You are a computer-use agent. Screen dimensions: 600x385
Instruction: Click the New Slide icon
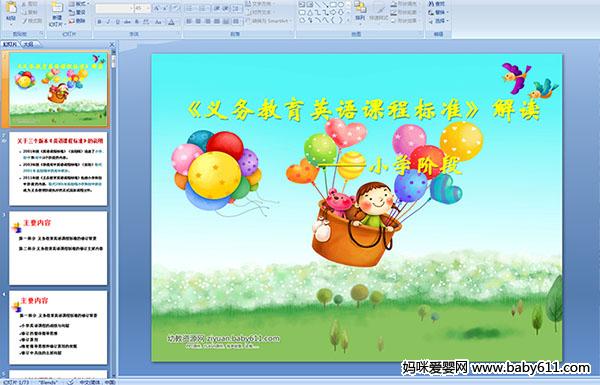coord(57,8)
